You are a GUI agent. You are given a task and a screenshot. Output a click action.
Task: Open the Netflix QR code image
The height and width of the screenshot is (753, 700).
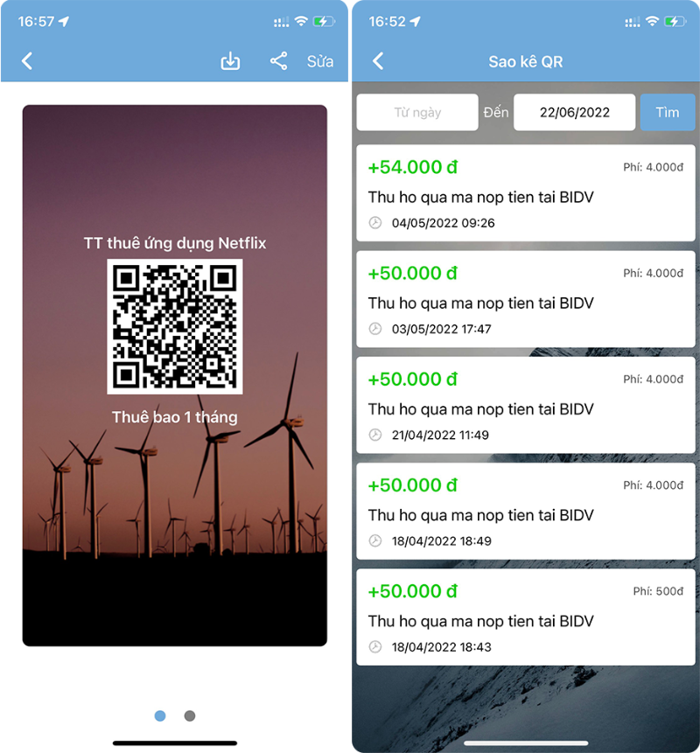pyautogui.click(x=175, y=326)
